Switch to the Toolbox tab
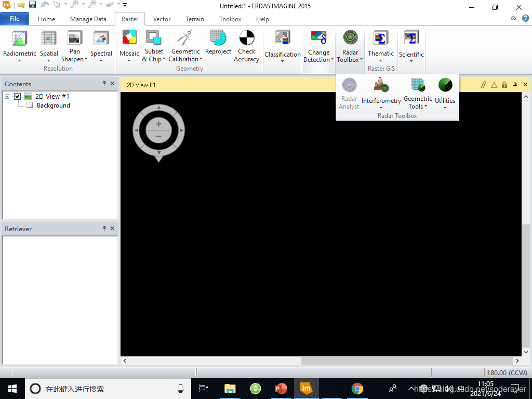This screenshot has width=532, height=399. point(230,19)
